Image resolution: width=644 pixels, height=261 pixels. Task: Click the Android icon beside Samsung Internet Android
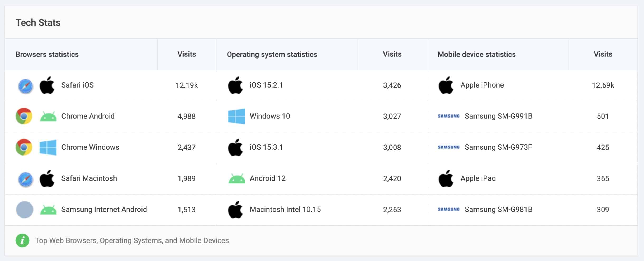point(48,210)
